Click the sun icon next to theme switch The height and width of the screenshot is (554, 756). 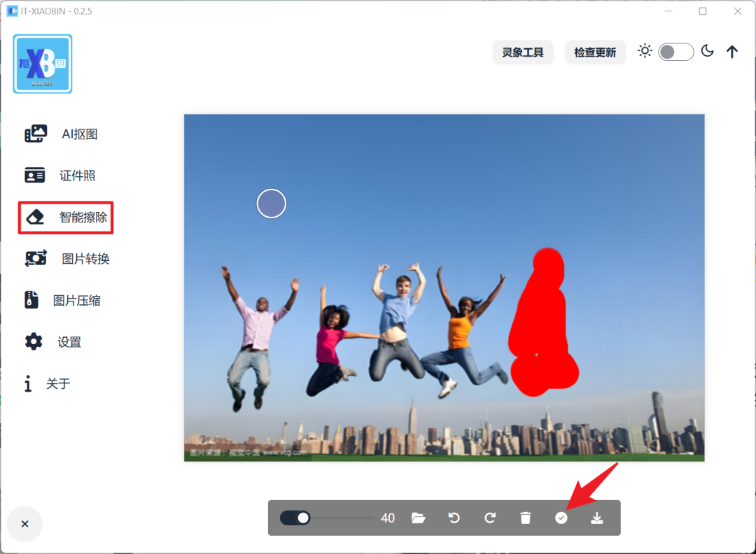coord(645,50)
